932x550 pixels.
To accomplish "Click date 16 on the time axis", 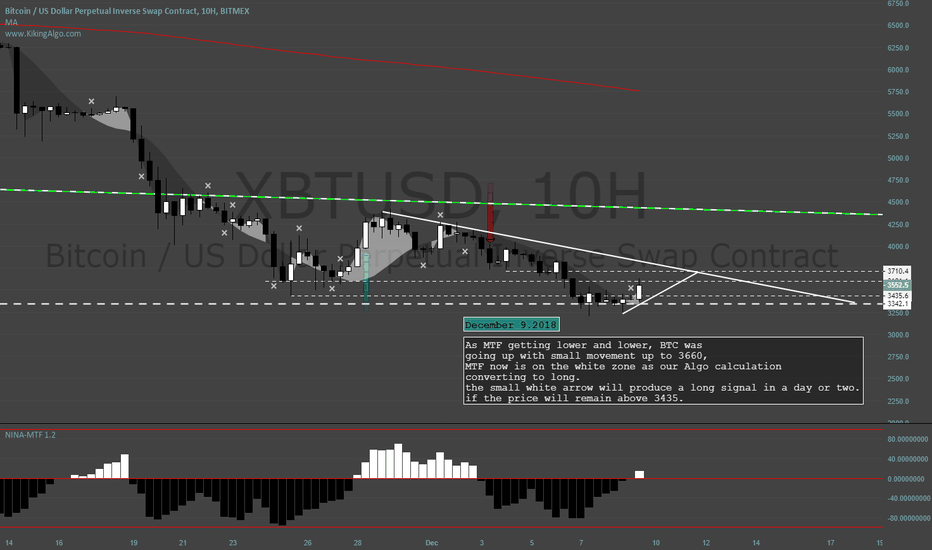I will coord(59,542).
